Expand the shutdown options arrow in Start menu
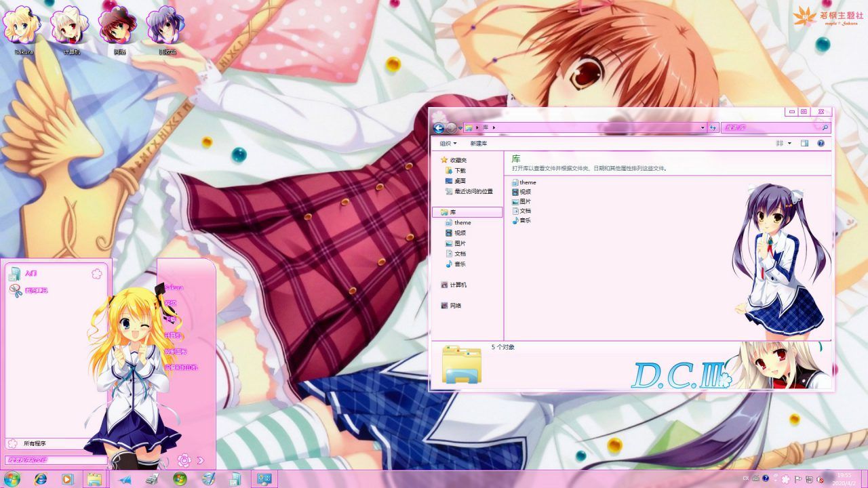This screenshot has width=868, height=488. click(200, 460)
